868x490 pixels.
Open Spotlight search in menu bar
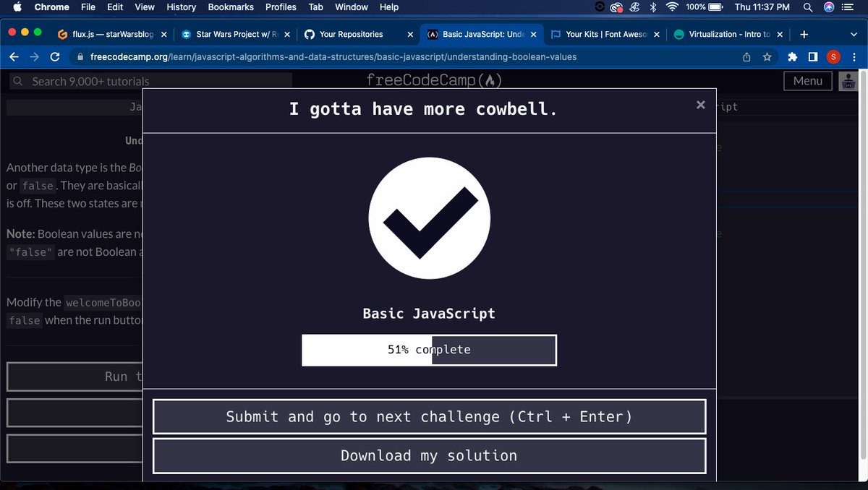[x=807, y=7]
